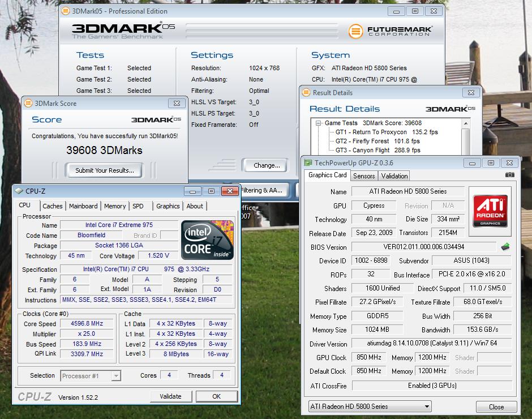
Task: Open the Graphics tab in CPU-Z
Action: coord(168,206)
